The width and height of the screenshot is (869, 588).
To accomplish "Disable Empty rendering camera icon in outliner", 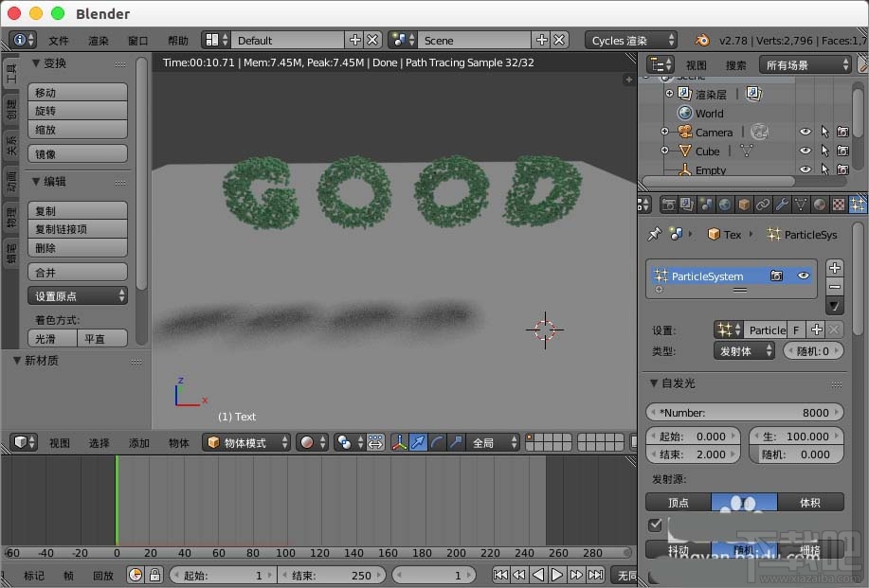I will point(842,169).
